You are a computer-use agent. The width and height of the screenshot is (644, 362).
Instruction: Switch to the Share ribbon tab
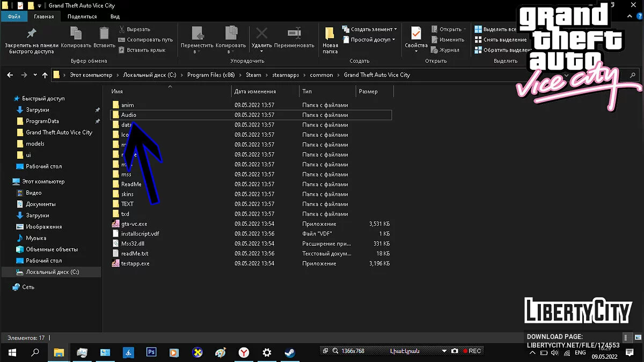coord(82,17)
